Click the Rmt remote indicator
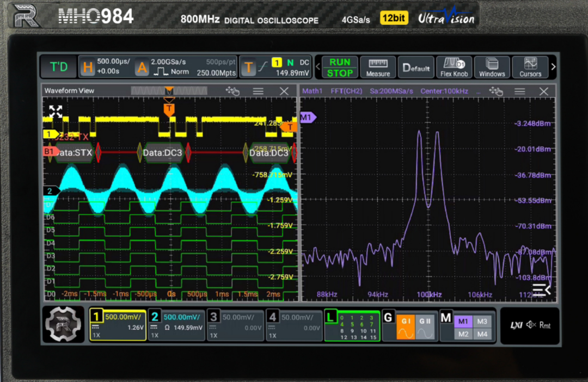588x382 pixels. click(545, 325)
